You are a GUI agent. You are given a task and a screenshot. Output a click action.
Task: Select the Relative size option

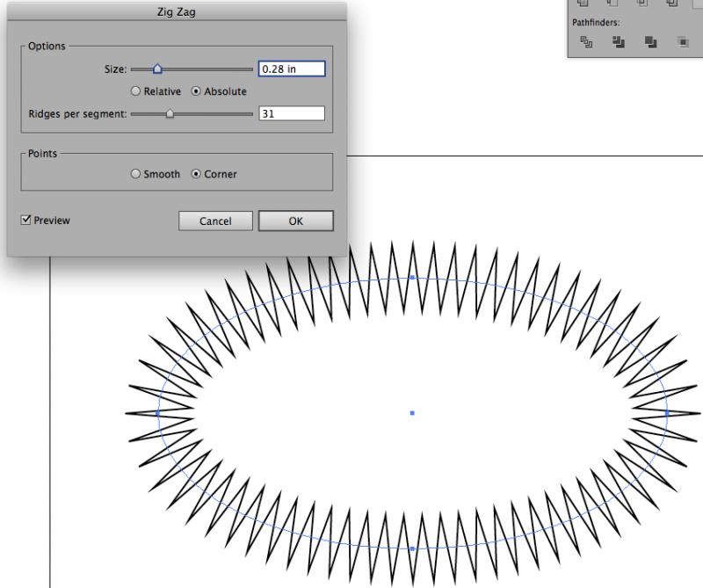(135, 91)
